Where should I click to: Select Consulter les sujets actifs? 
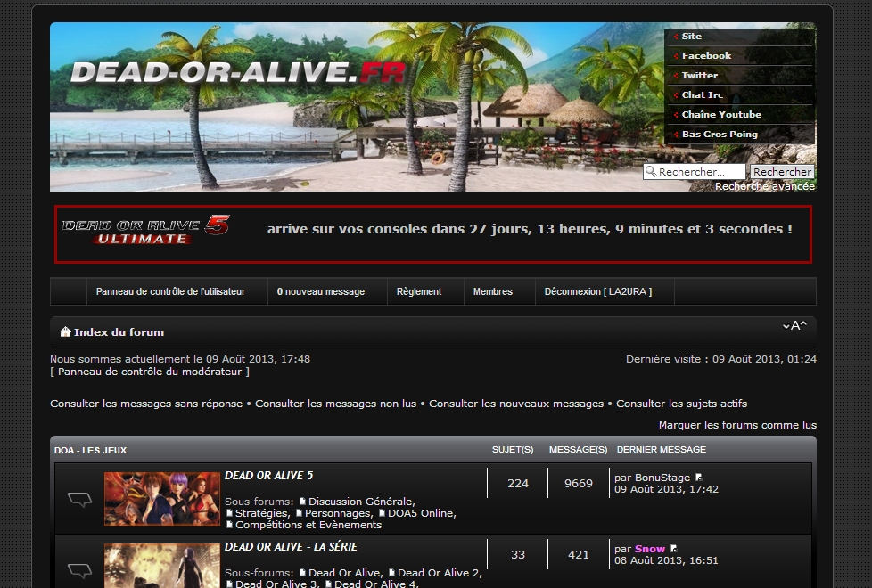[682, 404]
